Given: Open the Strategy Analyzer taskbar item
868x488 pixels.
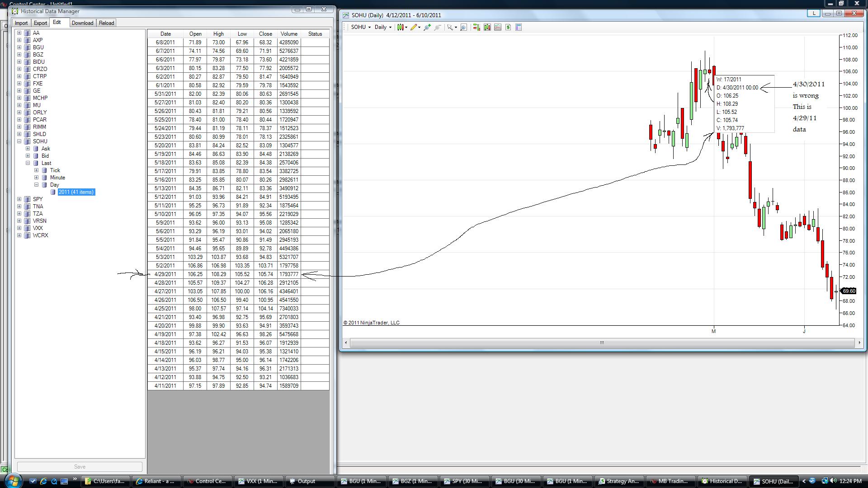Looking at the screenshot, I should (619, 481).
